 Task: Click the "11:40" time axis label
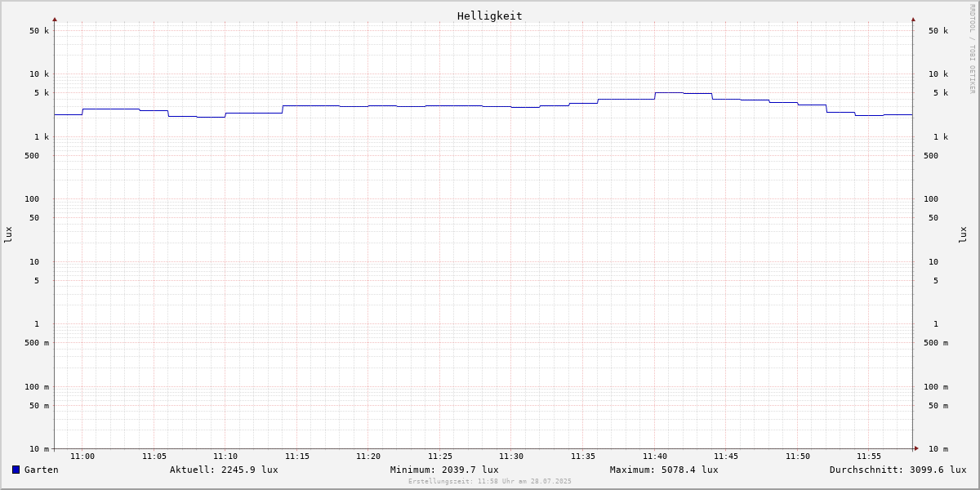655,457
